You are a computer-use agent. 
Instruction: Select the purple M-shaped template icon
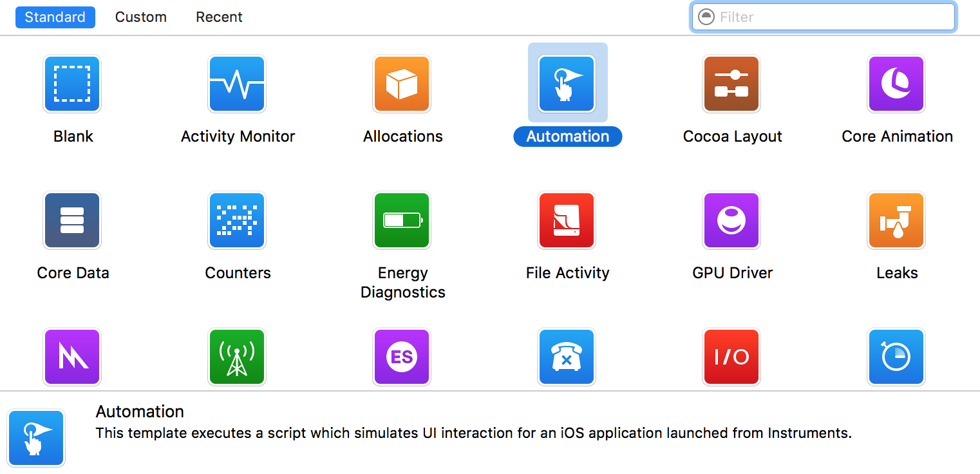[x=72, y=357]
